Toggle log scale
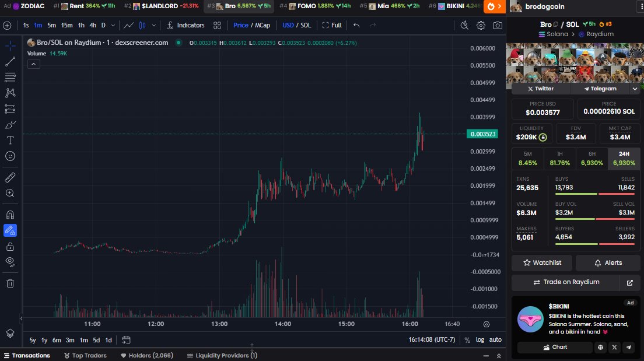Viewport: 644px width, 361px height. point(480,340)
